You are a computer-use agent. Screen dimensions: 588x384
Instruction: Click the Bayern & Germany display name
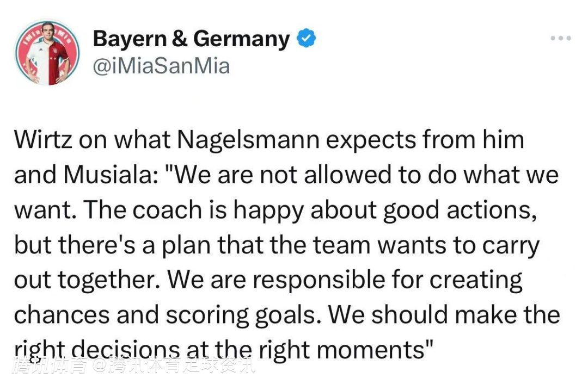click(191, 39)
